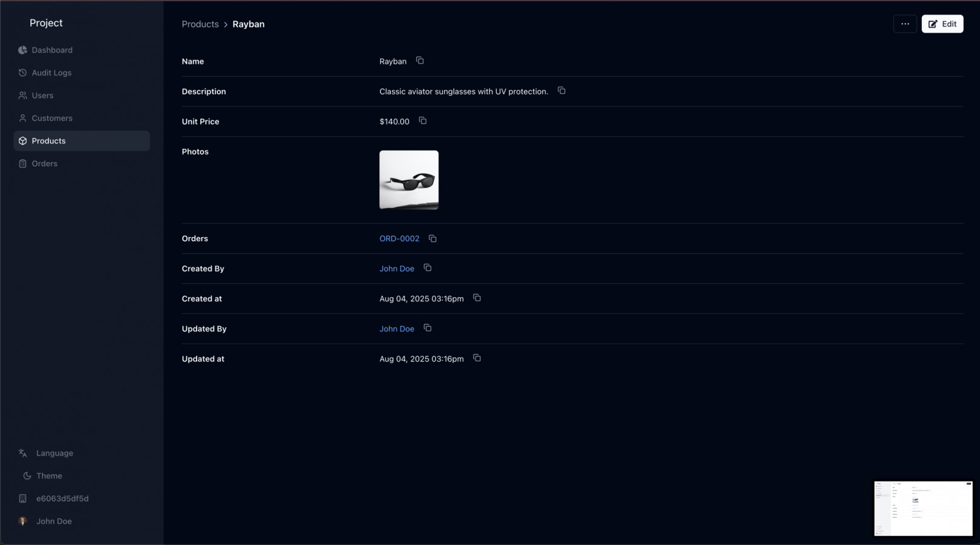Viewport: 980px width, 545px height.
Task: Copy the Created By value
Action: click(428, 268)
